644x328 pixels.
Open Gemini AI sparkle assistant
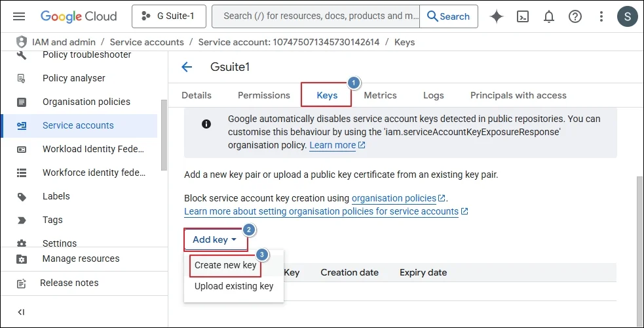(x=497, y=16)
